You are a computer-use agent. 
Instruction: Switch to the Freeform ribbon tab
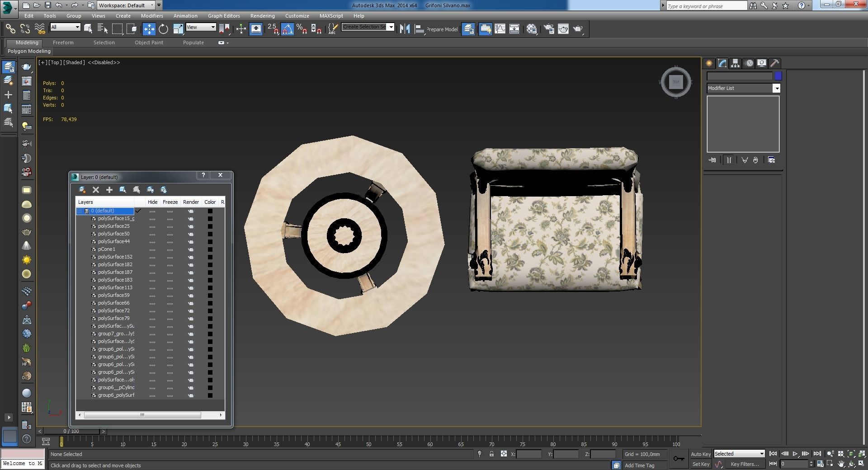tap(63, 42)
